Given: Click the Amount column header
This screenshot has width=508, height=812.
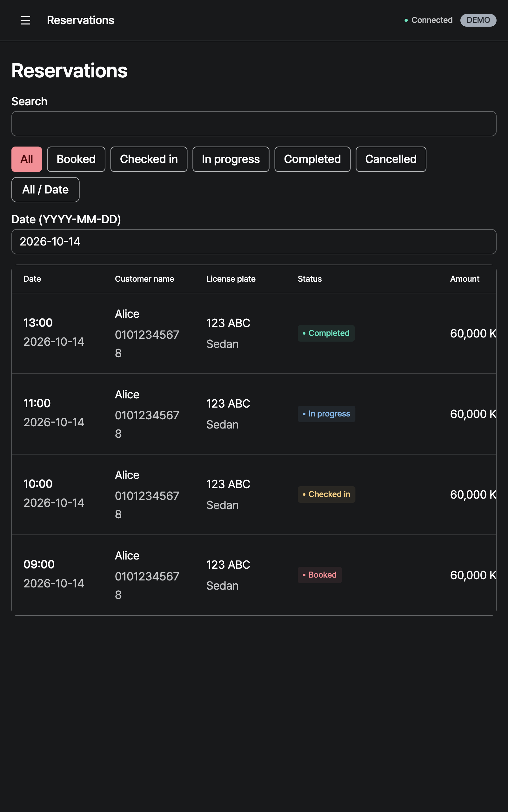Looking at the screenshot, I should pos(465,279).
